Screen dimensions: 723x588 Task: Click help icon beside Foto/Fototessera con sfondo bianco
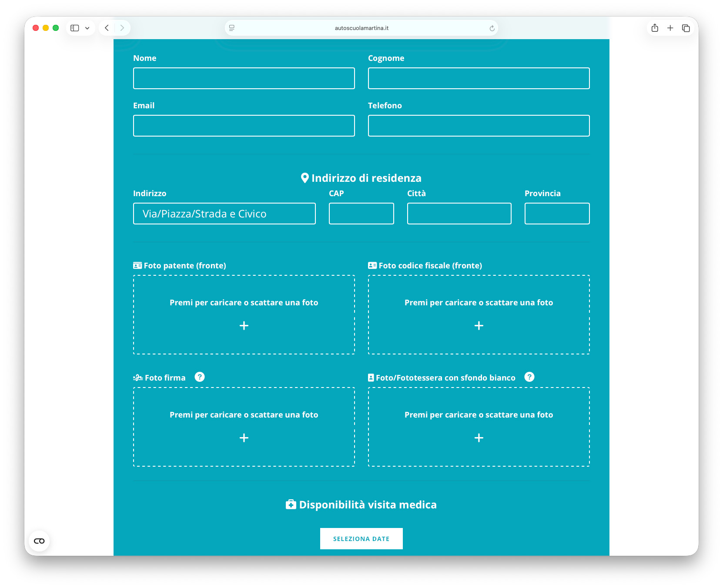[x=529, y=377]
